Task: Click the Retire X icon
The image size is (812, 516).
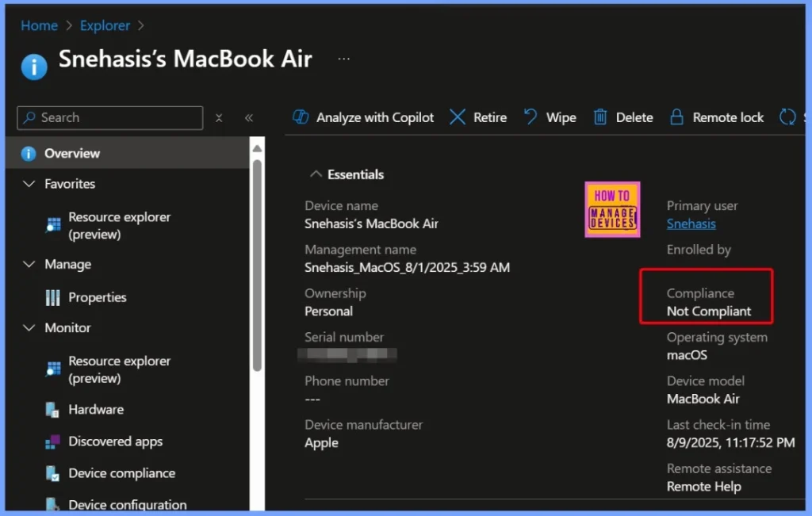Action: tap(458, 117)
